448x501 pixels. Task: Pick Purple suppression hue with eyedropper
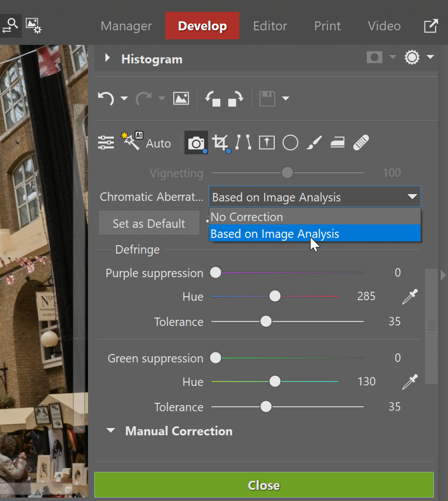pos(410,297)
